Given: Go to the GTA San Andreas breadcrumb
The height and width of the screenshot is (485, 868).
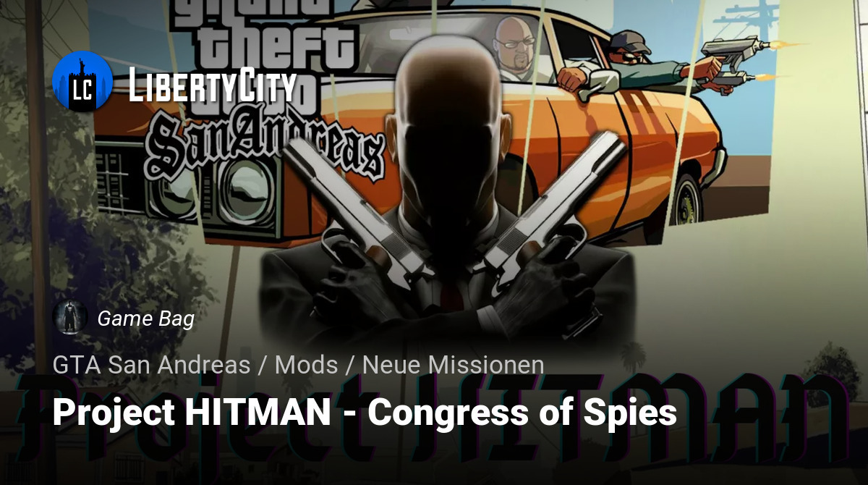Looking at the screenshot, I should click(151, 365).
